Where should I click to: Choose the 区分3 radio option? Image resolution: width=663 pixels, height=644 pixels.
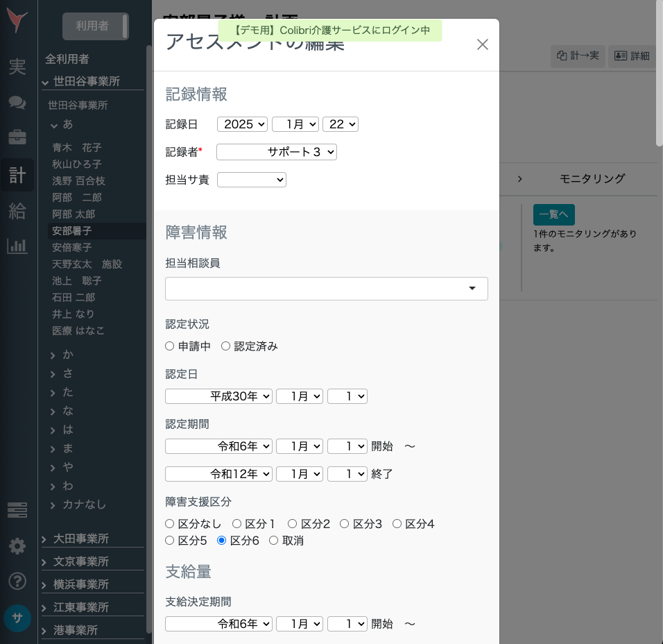click(x=344, y=524)
